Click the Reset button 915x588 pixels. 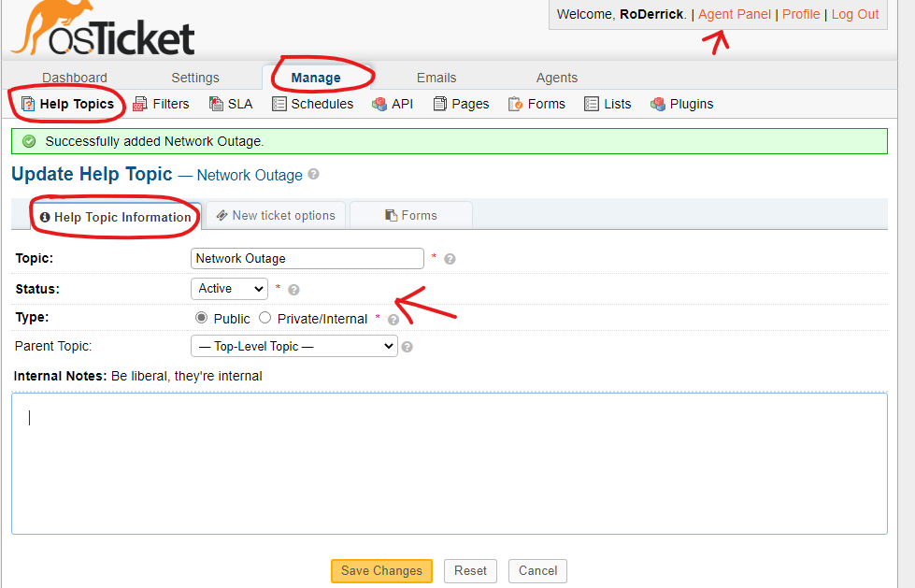470,570
